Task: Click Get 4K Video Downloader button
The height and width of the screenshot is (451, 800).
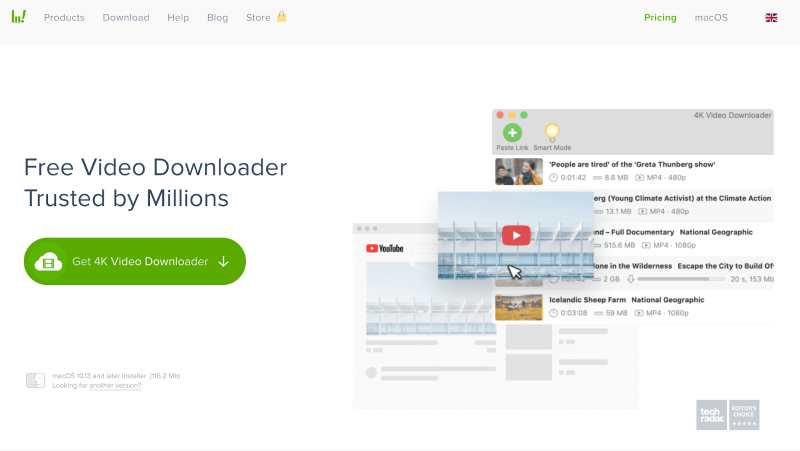Action: pyautogui.click(x=135, y=261)
